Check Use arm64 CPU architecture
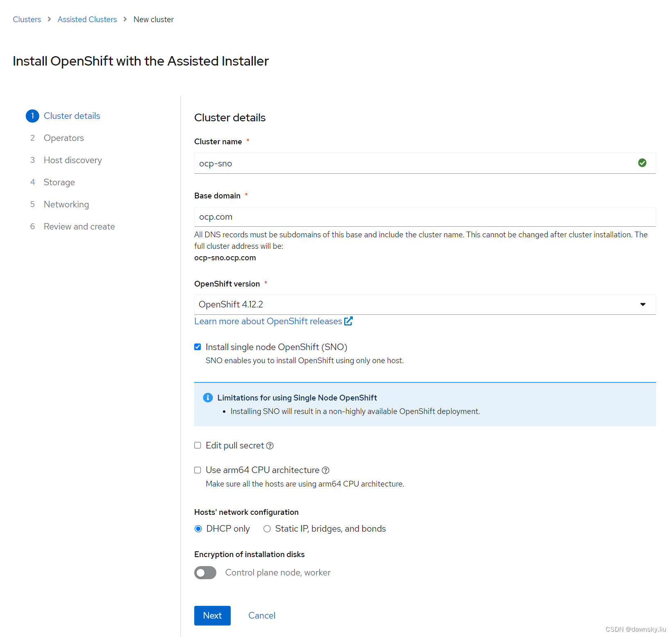This screenshot has height=637, width=672. click(x=198, y=470)
